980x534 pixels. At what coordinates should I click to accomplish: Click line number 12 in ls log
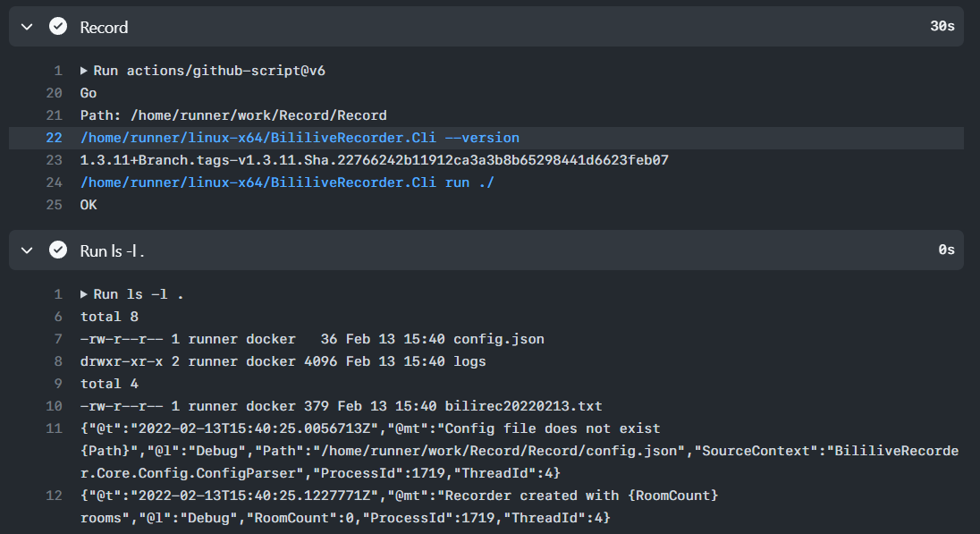[x=55, y=496]
